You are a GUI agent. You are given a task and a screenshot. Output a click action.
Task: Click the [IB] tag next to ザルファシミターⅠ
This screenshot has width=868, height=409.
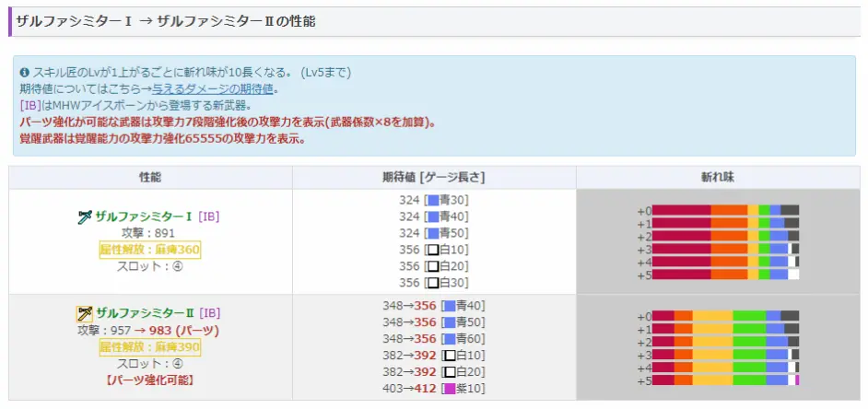(x=208, y=217)
